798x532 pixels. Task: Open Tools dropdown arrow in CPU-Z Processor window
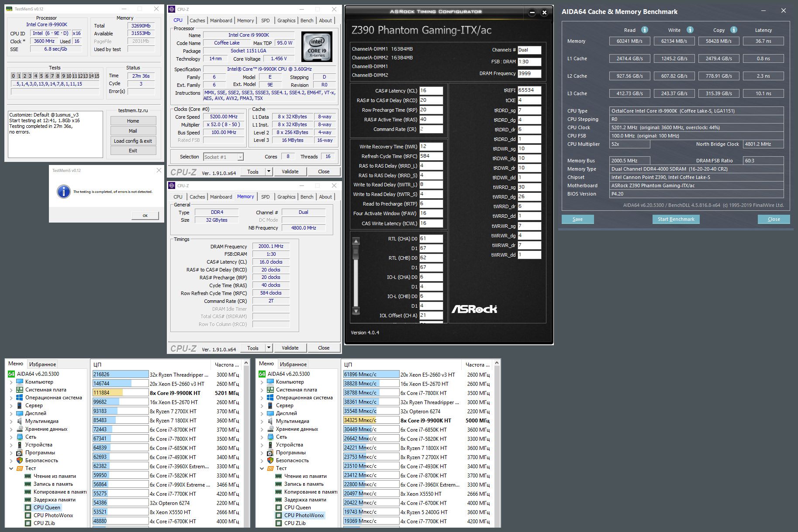269,172
